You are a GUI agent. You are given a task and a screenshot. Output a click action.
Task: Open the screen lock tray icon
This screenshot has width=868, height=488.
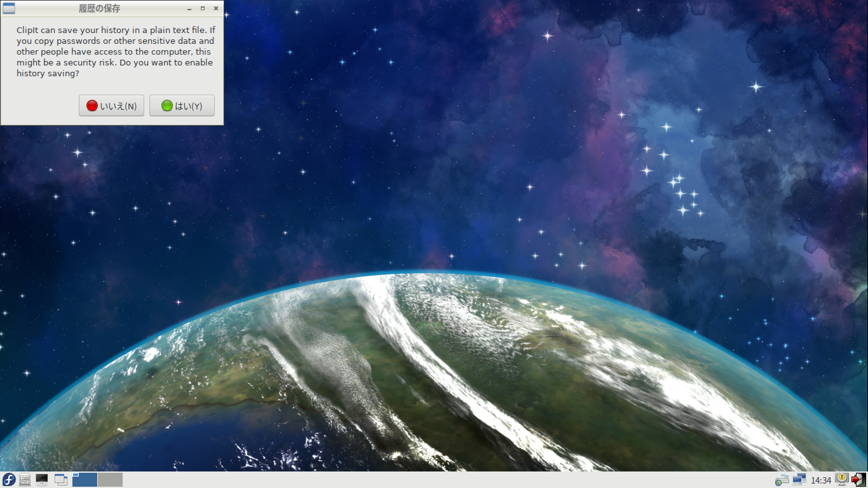click(x=842, y=479)
